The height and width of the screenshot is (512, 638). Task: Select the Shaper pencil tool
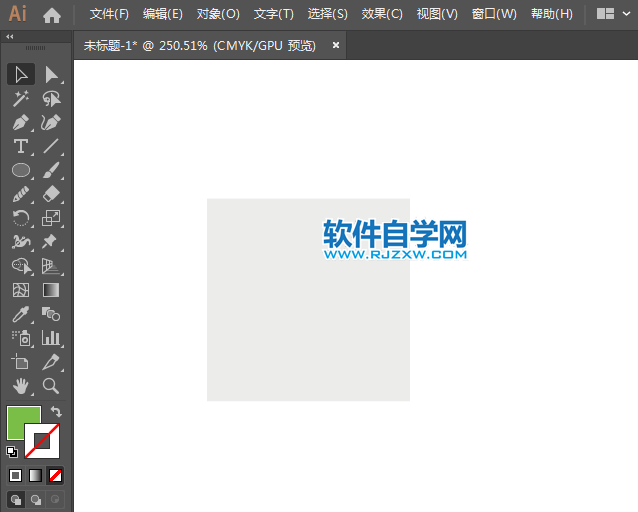point(21,194)
